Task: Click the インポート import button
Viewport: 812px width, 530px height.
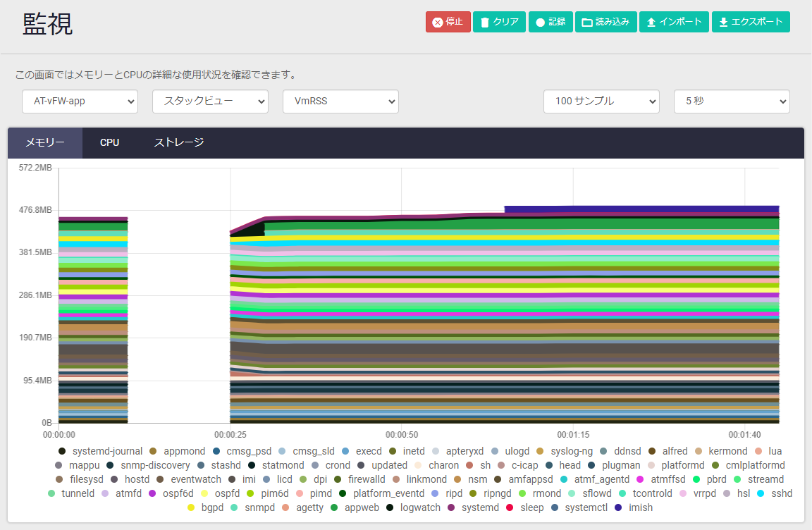Action: [x=675, y=22]
